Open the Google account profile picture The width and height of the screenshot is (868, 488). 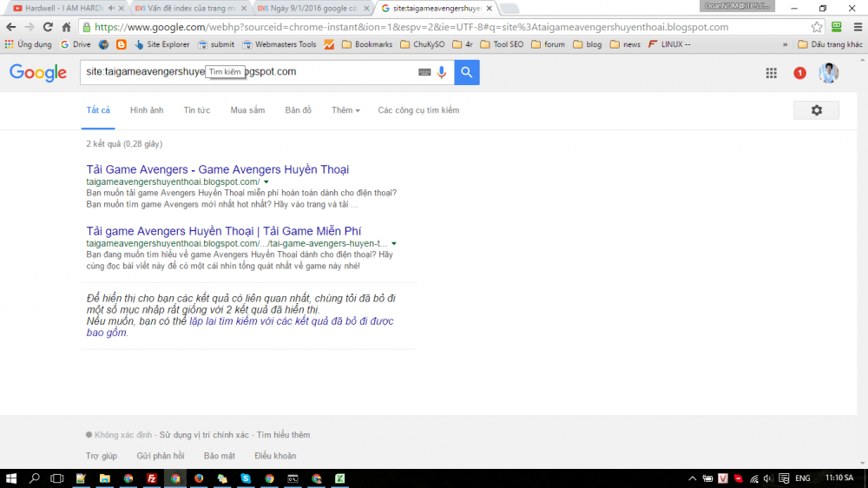[x=829, y=73]
